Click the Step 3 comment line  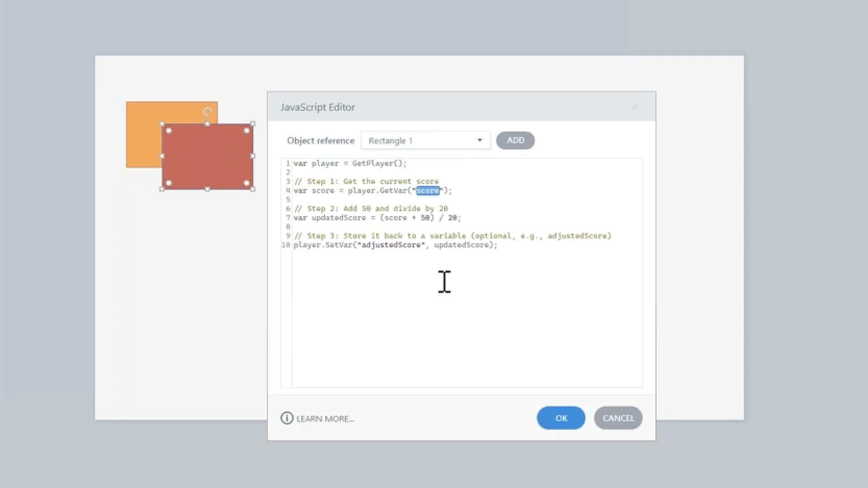click(452, 236)
